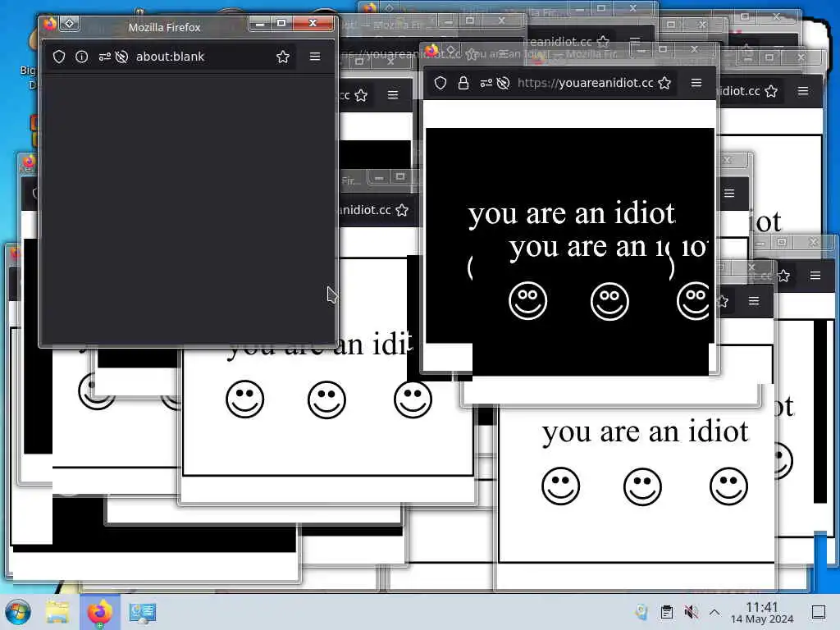Open permissions icon in front youareanidiot.cc black-page window
This screenshot has width=840, height=630.
(x=486, y=83)
